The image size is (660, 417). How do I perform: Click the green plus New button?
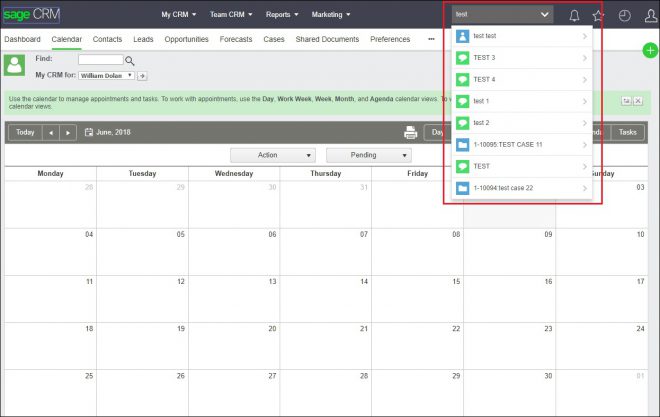pyautogui.click(x=651, y=50)
